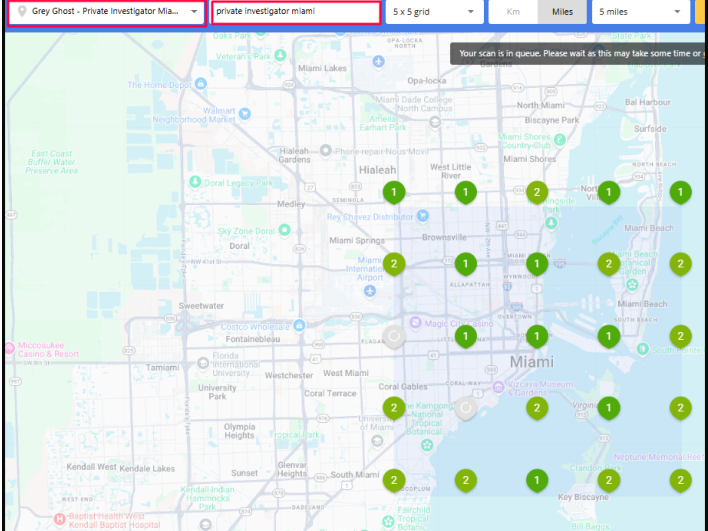Viewport: 708px width, 531px height.
Task: Click the Hialeah city label
Action: (x=377, y=170)
